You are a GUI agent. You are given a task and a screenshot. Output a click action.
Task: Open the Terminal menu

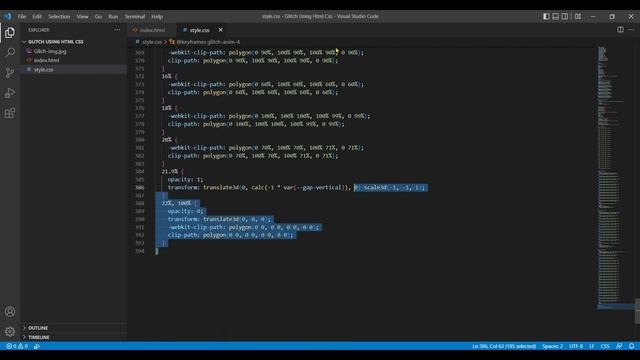click(135, 16)
